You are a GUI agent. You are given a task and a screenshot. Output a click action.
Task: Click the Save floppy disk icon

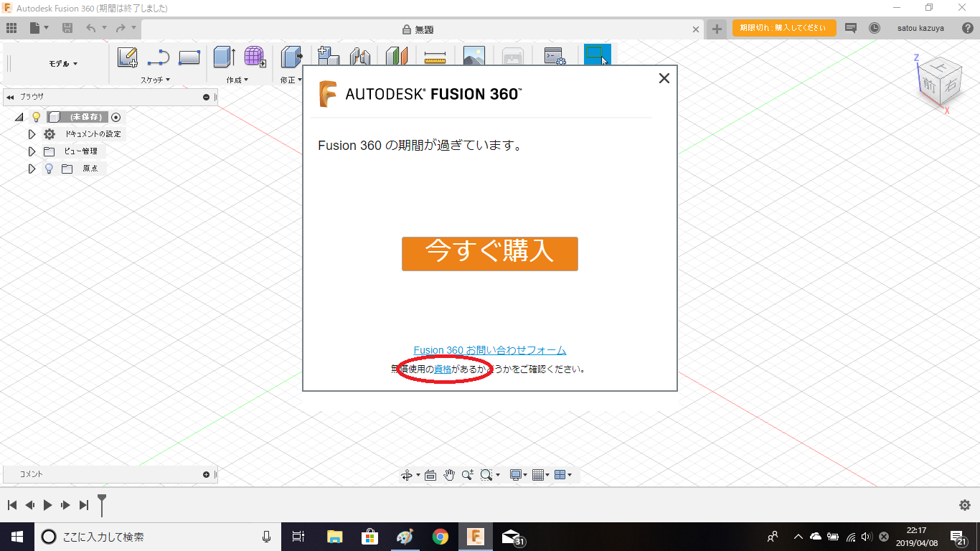pyautogui.click(x=67, y=28)
